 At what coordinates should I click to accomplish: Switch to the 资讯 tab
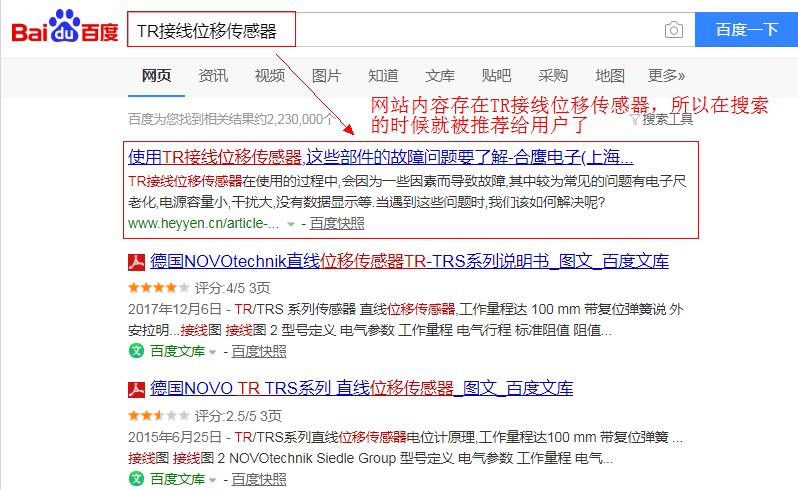[213, 76]
